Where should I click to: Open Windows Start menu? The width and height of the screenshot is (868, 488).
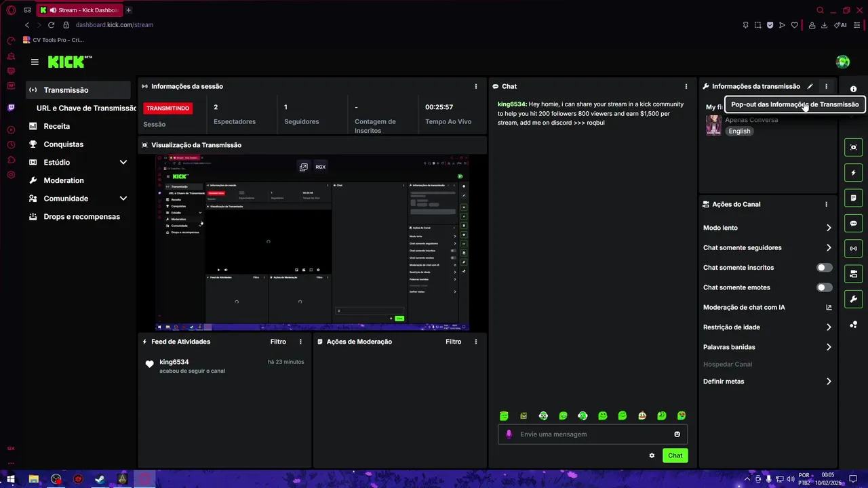(x=11, y=479)
